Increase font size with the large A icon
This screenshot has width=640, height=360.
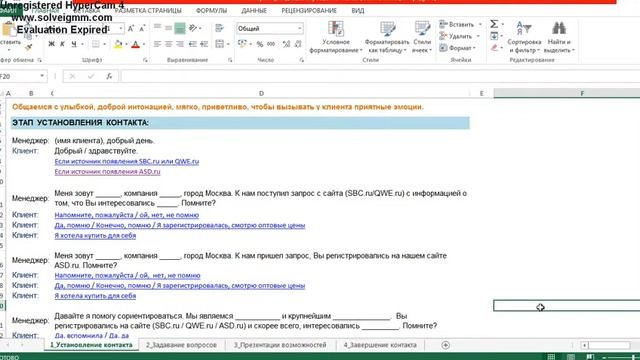[x=131, y=29]
